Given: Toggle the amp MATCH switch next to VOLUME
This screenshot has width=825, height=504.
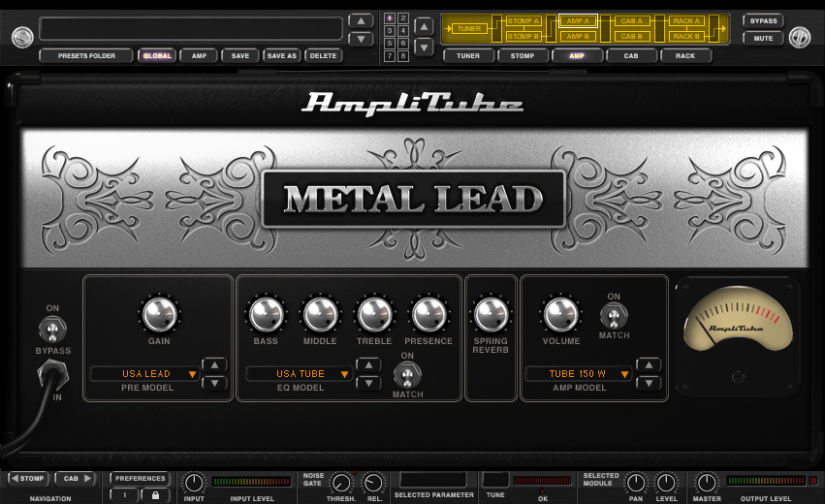Looking at the screenshot, I should point(614,316).
